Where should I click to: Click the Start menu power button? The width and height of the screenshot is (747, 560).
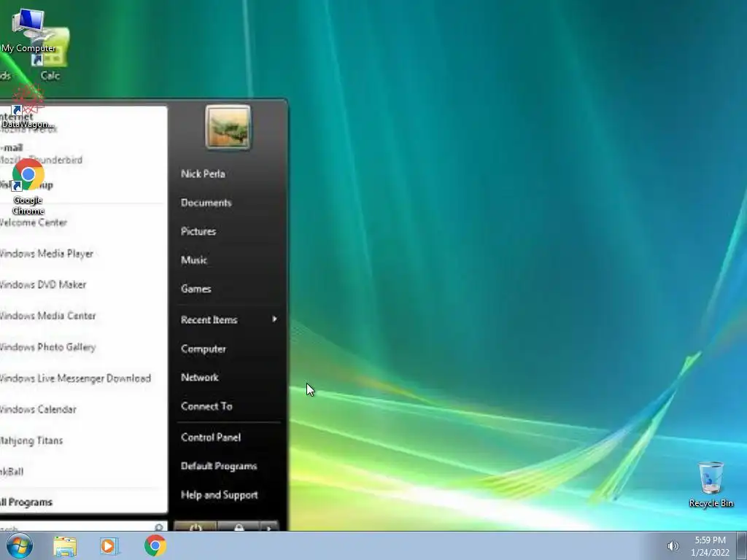tap(196, 526)
